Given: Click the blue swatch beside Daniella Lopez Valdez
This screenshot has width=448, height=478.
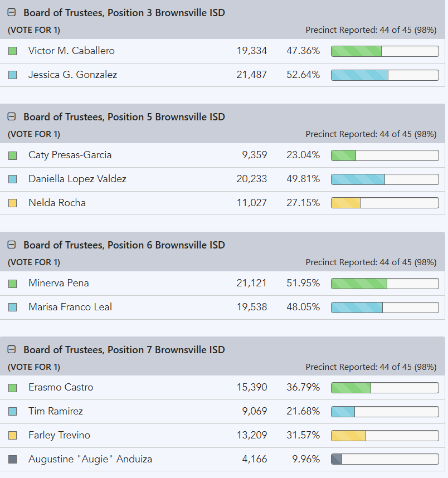Looking at the screenshot, I should pos(12,179).
